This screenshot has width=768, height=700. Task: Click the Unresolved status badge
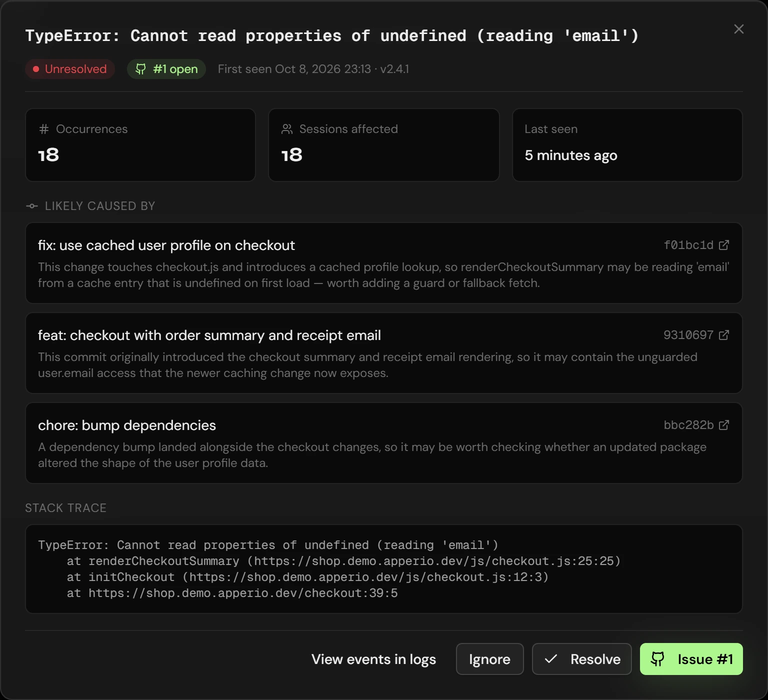(70, 69)
